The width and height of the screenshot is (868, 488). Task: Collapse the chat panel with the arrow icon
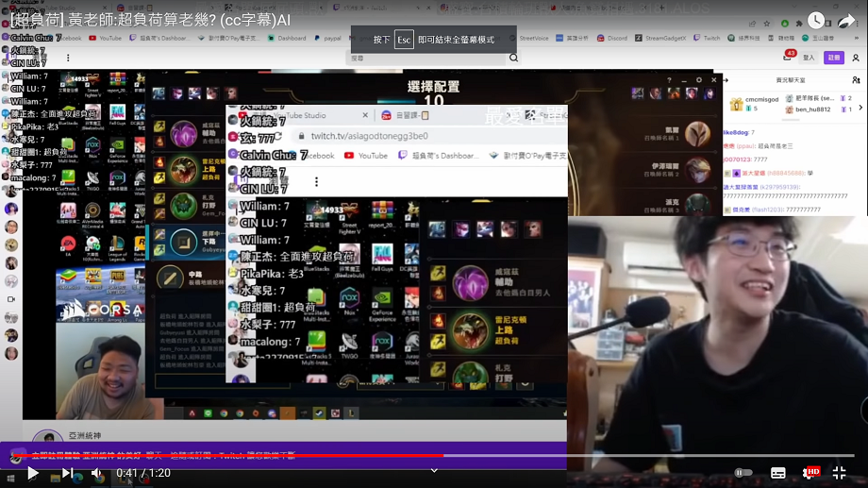coord(726,80)
